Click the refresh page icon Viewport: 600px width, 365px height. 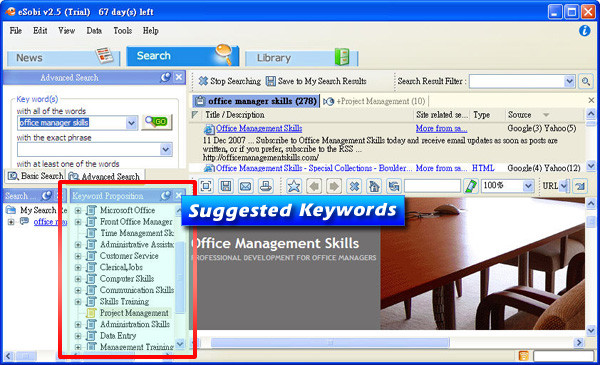coord(393,186)
